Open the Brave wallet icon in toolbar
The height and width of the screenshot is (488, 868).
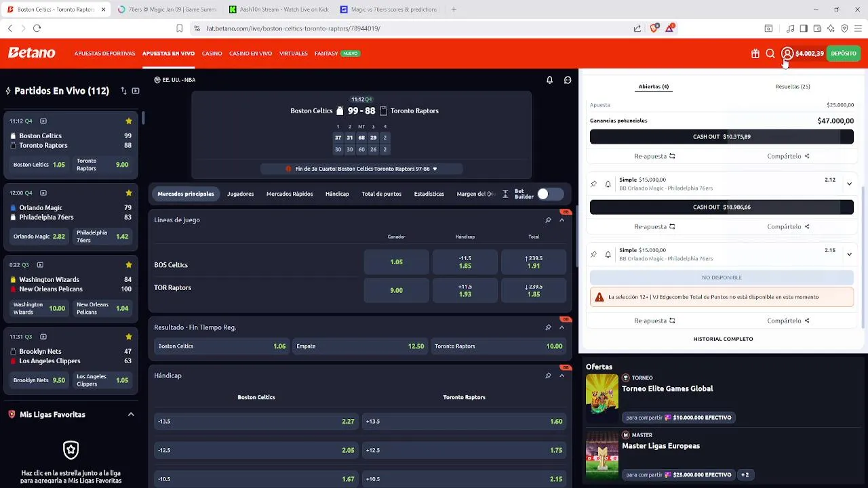pyautogui.click(x=817, y=28)
